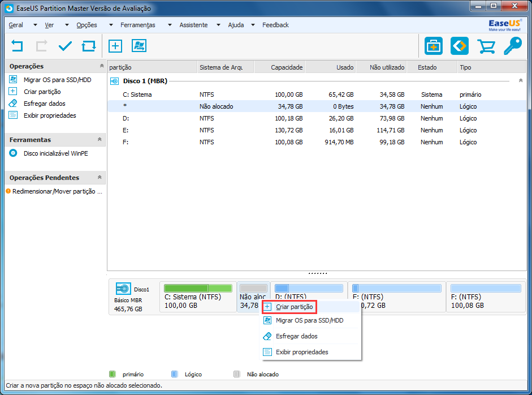The height and width of the screenshot is (395, 532).
Task: Click the Migrar OS icon in context menu
Action: coord(267,320)
